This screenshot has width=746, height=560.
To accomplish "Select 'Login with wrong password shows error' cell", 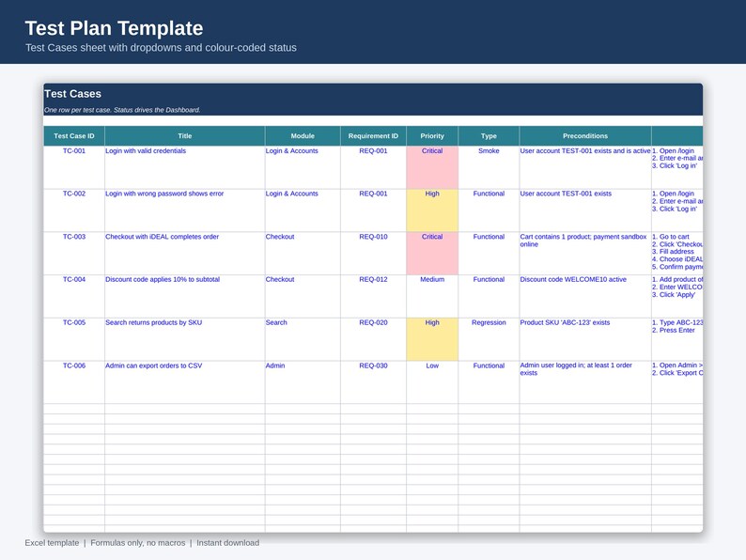I will pos(184,210).
